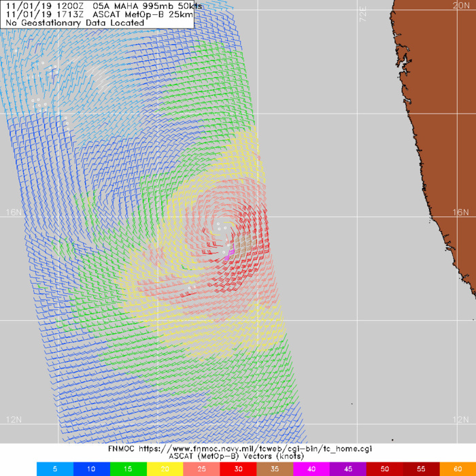Click the 16N label on left edge
Viewport: 476px width, 476px height.
pos(12,213)
